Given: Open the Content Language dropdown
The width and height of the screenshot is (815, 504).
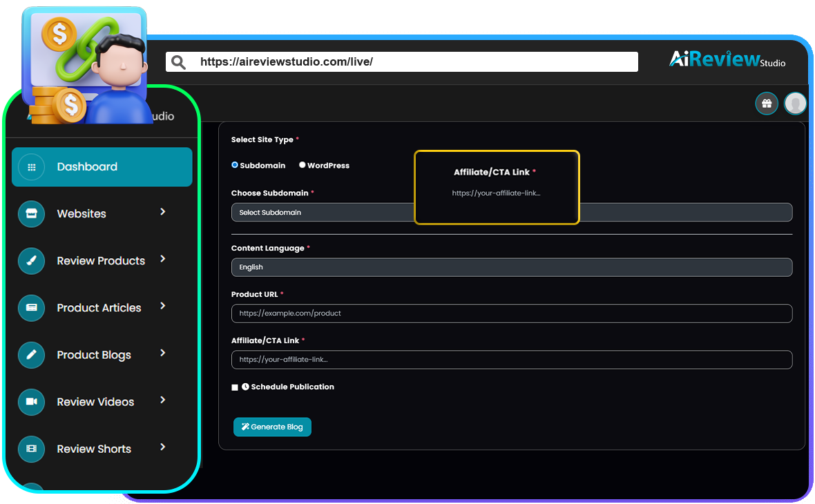Looking at the screenshot, I should [x=511, y=267].
